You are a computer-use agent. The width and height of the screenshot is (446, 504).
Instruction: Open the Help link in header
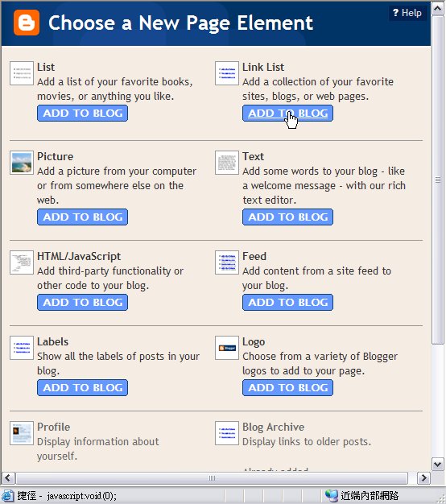click(x=407, y=13)
